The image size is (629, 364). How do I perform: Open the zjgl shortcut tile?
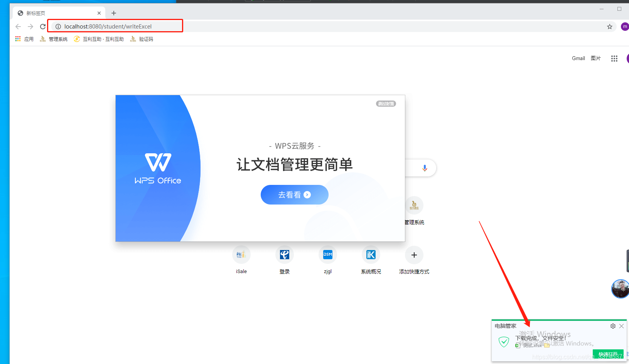click(328, 260)
